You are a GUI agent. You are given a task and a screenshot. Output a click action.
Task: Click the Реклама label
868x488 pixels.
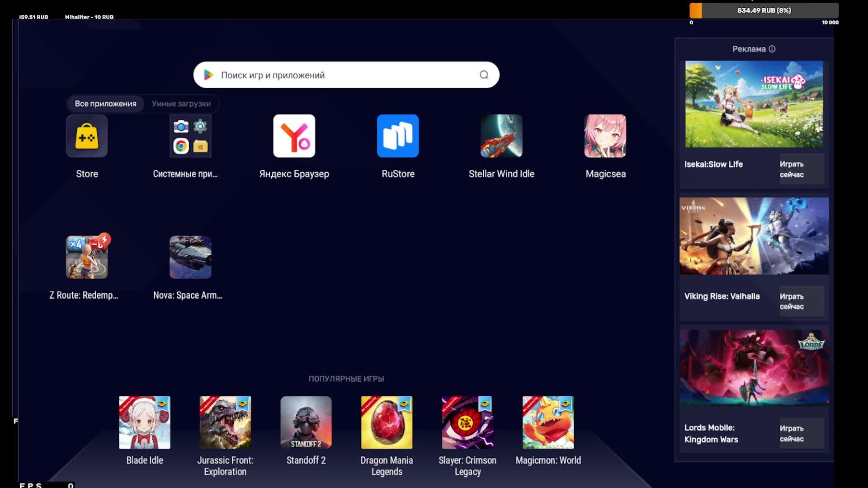tap(749, 49)
